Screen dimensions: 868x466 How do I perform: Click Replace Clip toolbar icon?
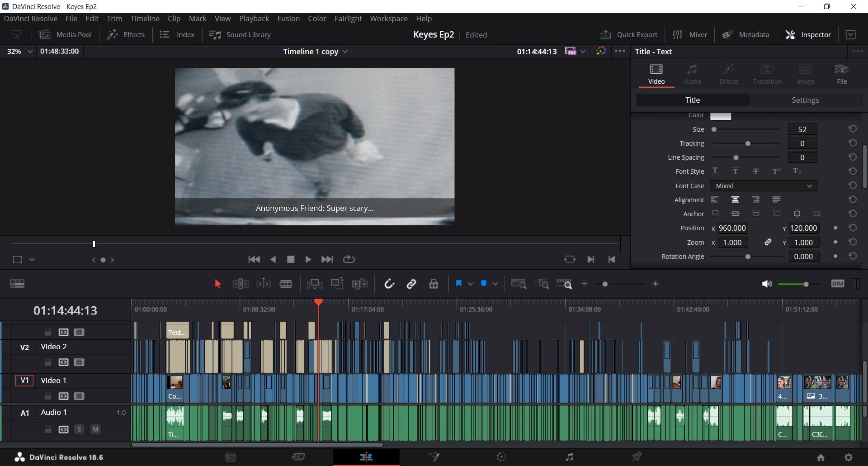click(x=360, y=284)
